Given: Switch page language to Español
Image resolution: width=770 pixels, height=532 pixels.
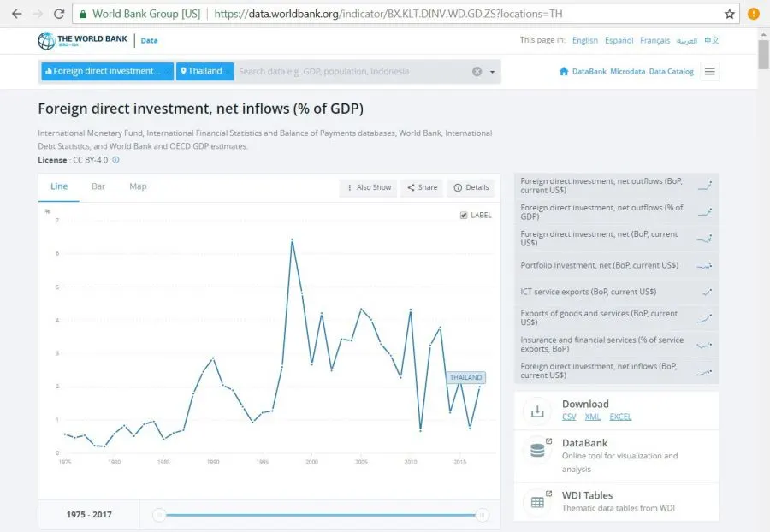Looking at the screenshot, I should (619, 40).
